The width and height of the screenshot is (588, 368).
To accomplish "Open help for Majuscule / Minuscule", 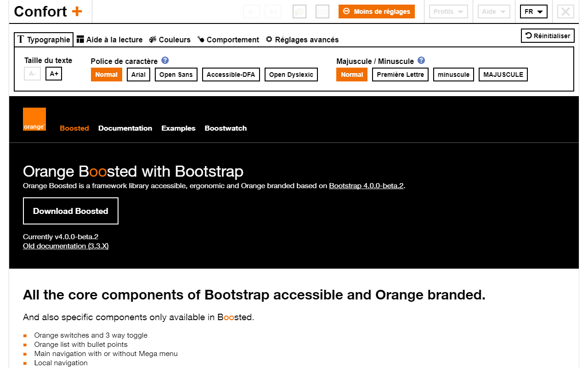I will point(421,60).
